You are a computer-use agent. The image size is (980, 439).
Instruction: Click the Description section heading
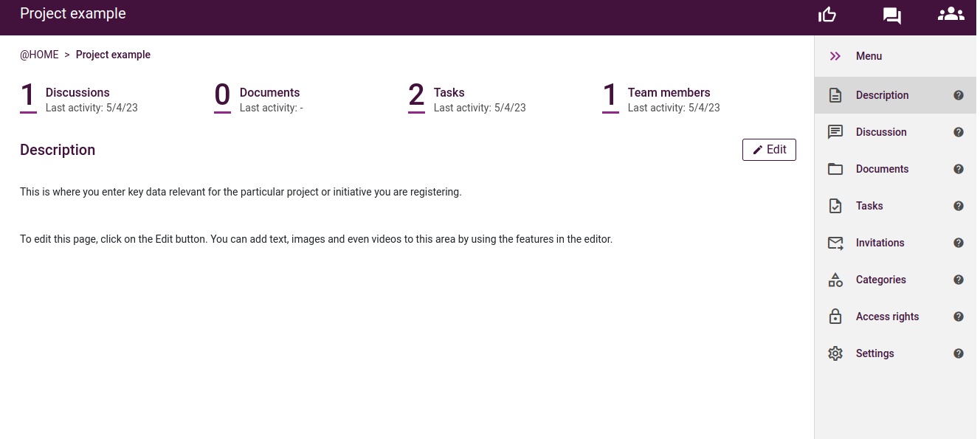click(58, 150)
